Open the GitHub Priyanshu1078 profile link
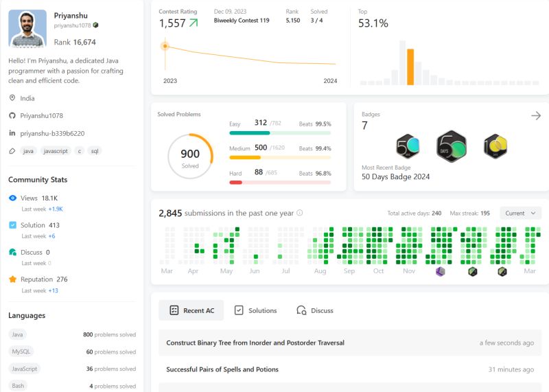The width and height of the screenshot is (549, 392). [x=41, y=115]
